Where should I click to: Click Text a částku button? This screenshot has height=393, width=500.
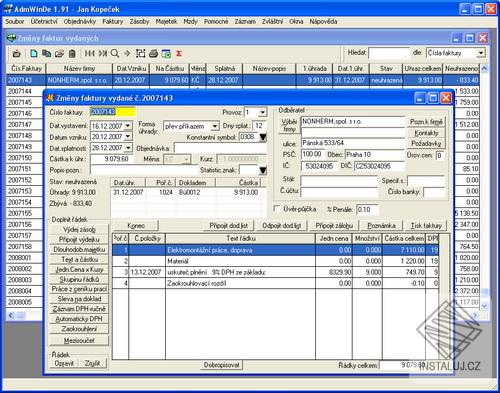coord(79,259)
